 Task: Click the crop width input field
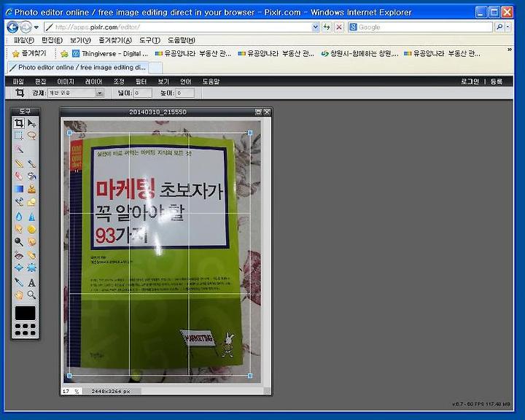coord(143,93)
